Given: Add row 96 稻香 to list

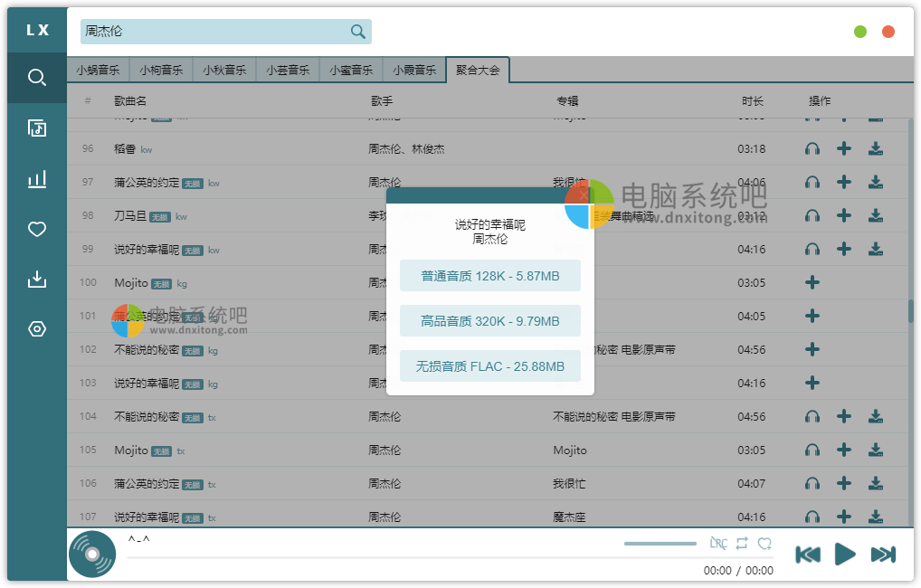Looking at the screenshot, I should point(844,149).
